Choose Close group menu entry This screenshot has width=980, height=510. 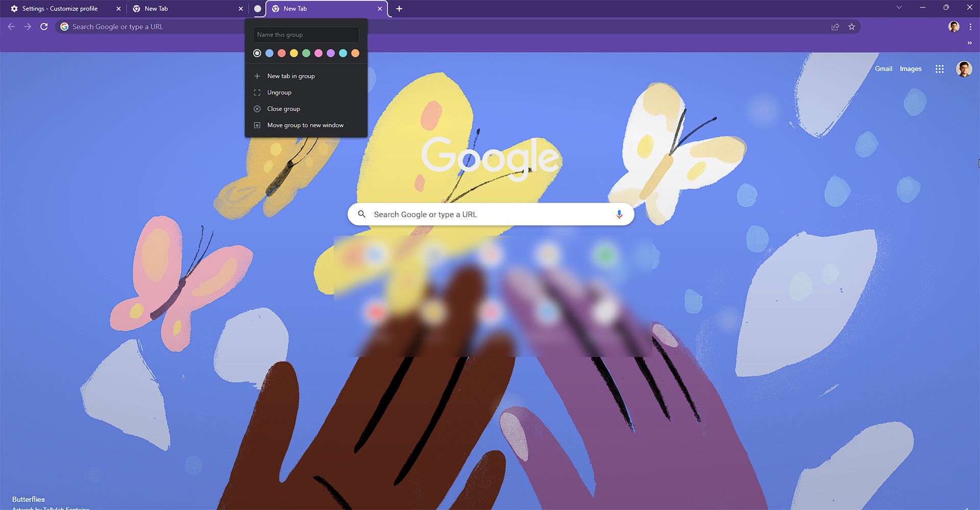tap(283, 109)
